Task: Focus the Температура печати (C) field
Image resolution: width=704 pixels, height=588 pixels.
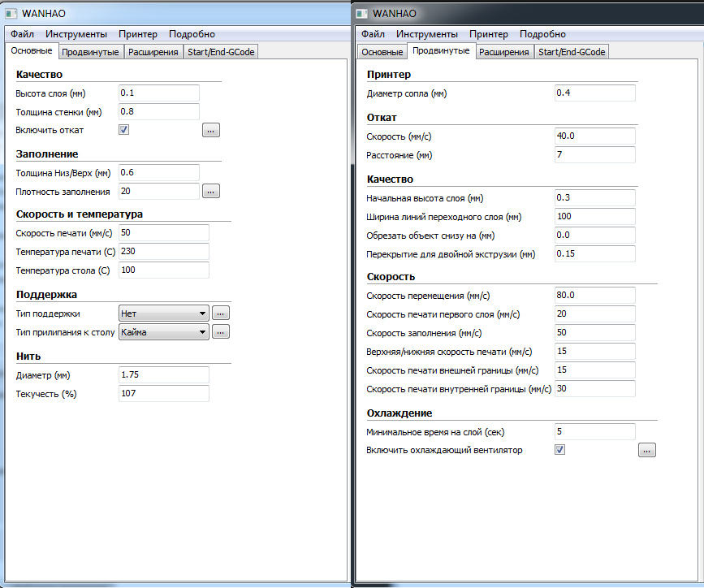Action: tap(164, 252)
